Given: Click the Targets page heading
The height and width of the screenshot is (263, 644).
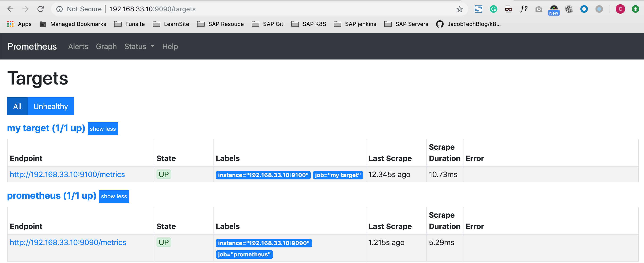Looking at the screenshot, I should click(x=38, y=78).
